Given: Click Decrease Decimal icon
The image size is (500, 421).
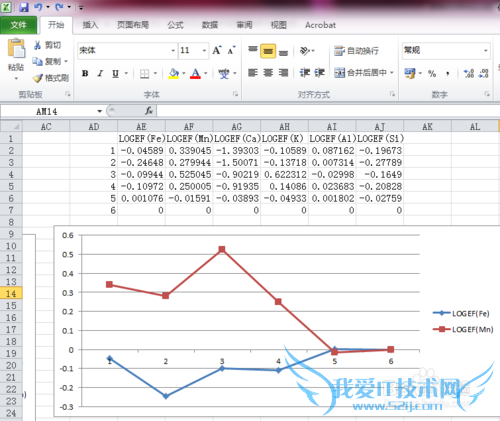Looking at the screenshot, I should [483, 74].
